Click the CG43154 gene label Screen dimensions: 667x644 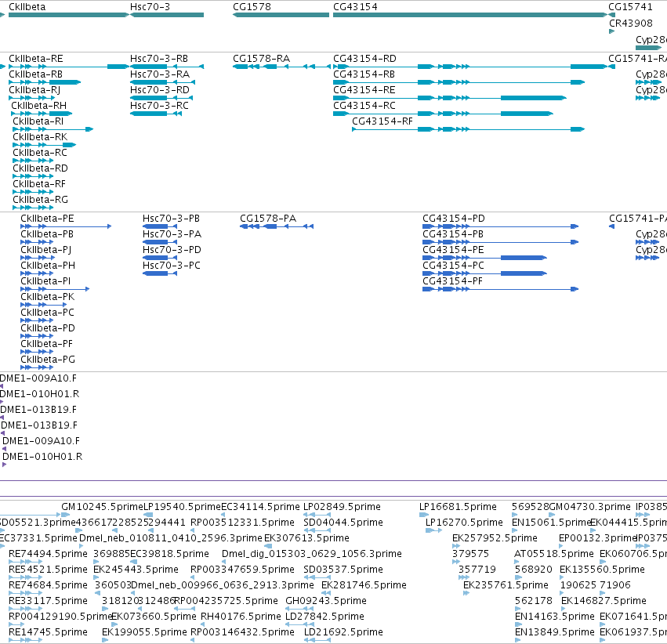tap(355, 7)
